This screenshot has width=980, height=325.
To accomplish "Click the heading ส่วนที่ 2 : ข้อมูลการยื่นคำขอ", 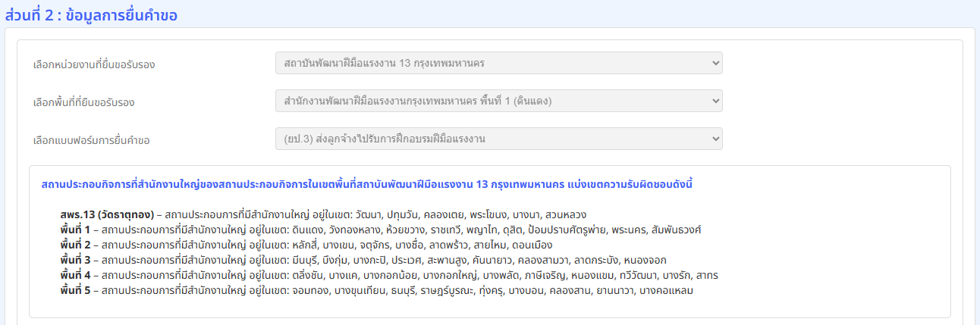I will [91, 14].
